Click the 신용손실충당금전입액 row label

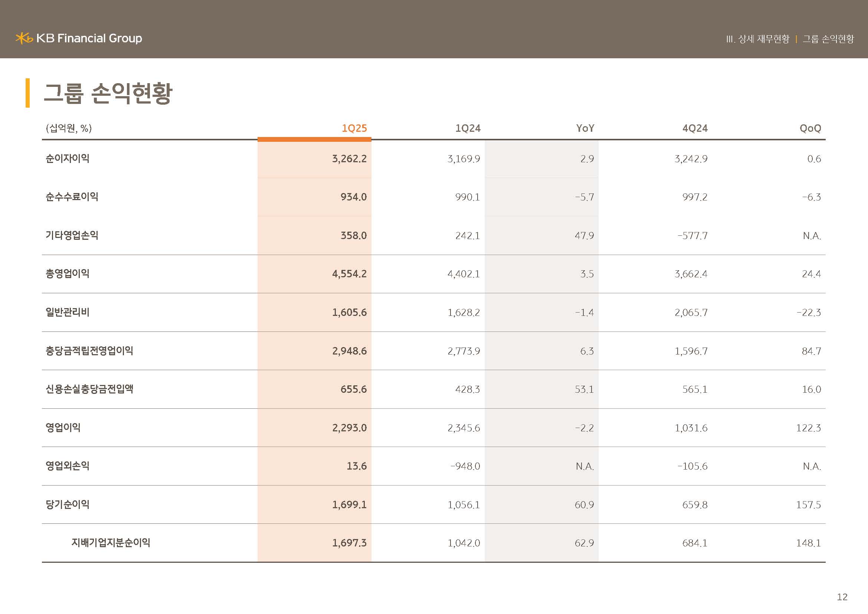89,389
